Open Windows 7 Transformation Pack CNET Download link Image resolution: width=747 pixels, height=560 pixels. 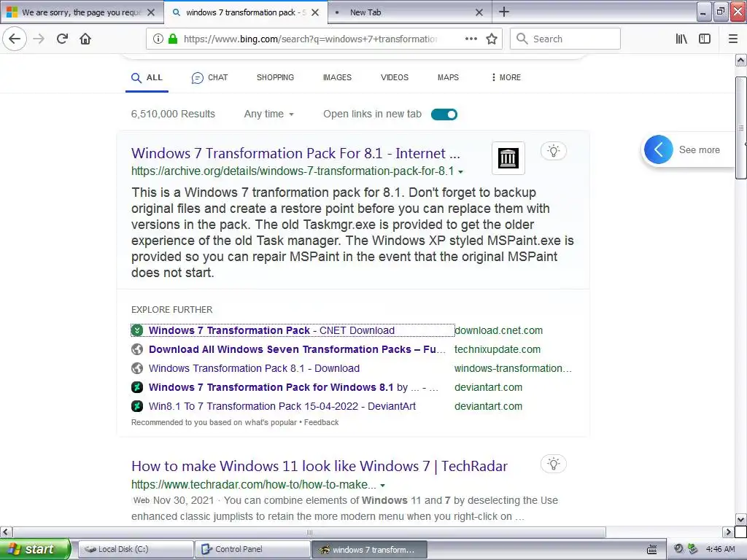click(x=271, y=330)
